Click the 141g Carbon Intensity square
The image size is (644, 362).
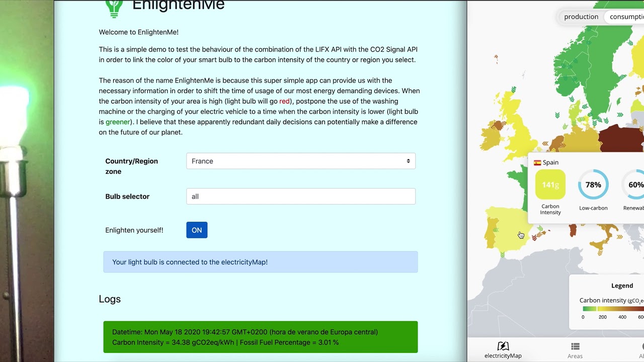(x=550, y=185)
